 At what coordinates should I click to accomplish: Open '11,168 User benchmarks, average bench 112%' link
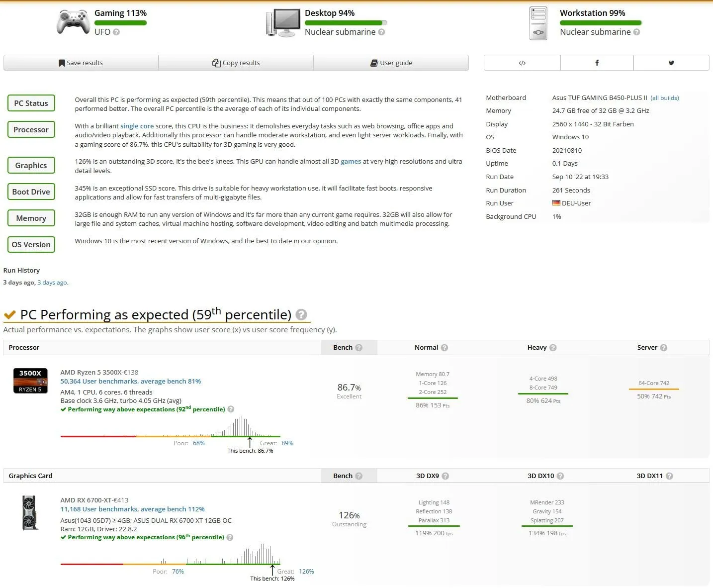(x=133, y=509)
